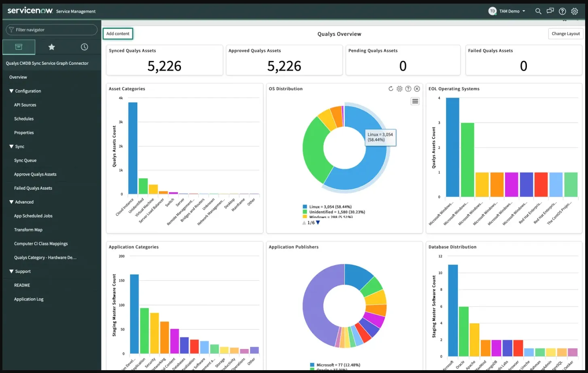
Task: Open README module
Action: coord(22,285)
